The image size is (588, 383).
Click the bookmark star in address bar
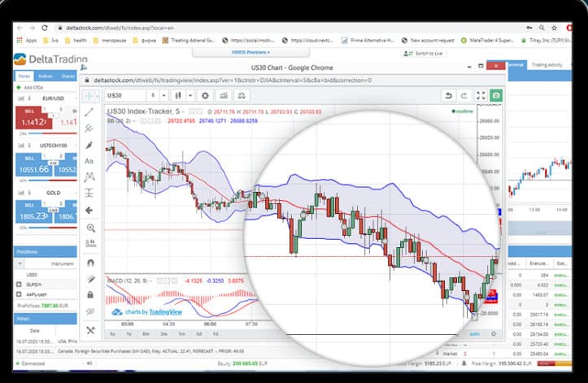tap(555, 28)
